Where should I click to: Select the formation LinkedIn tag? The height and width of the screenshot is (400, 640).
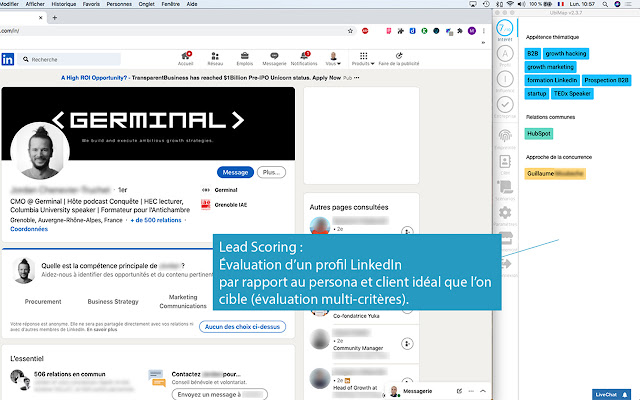pyautogui.click(x=552, y=80)
